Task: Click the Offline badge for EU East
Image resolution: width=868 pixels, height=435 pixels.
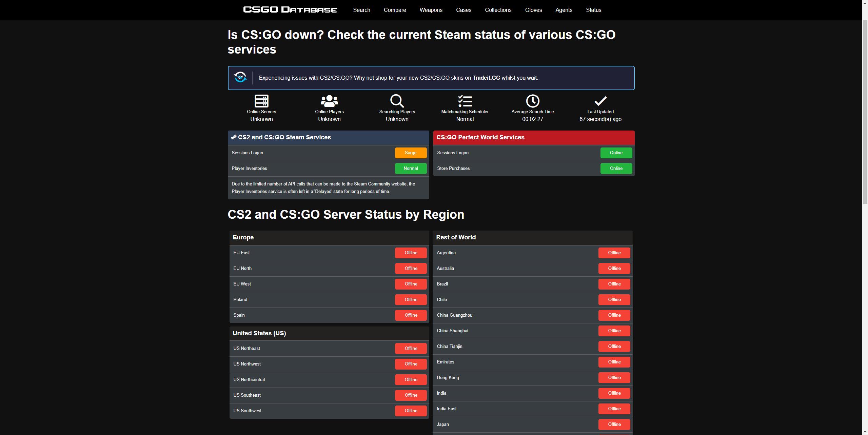Action: [411, 253]
